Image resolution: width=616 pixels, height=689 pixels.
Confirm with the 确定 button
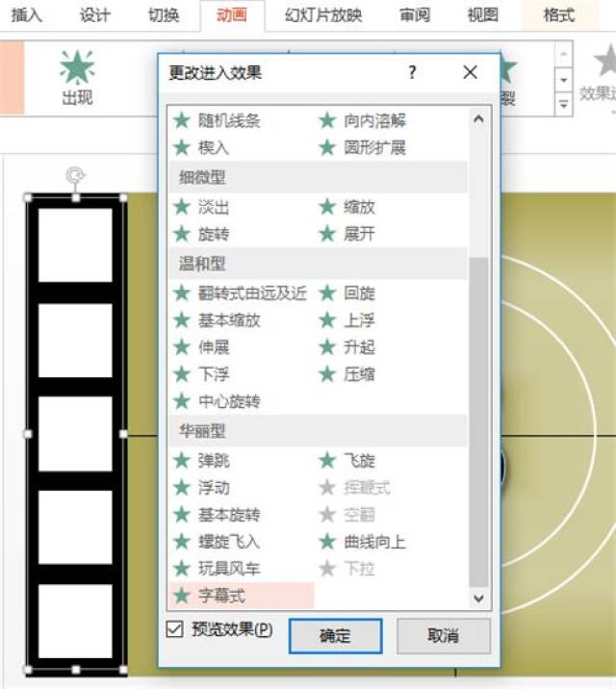click(335, 636)
